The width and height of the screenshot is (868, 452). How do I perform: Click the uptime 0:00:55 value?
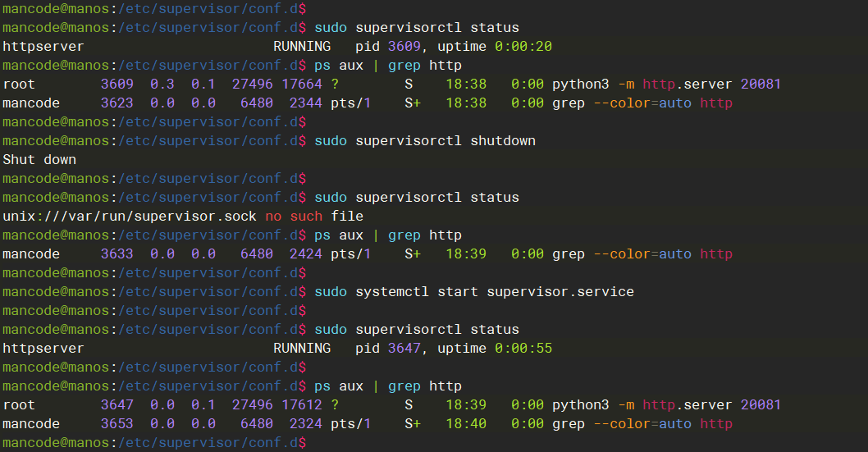point(523,349)
